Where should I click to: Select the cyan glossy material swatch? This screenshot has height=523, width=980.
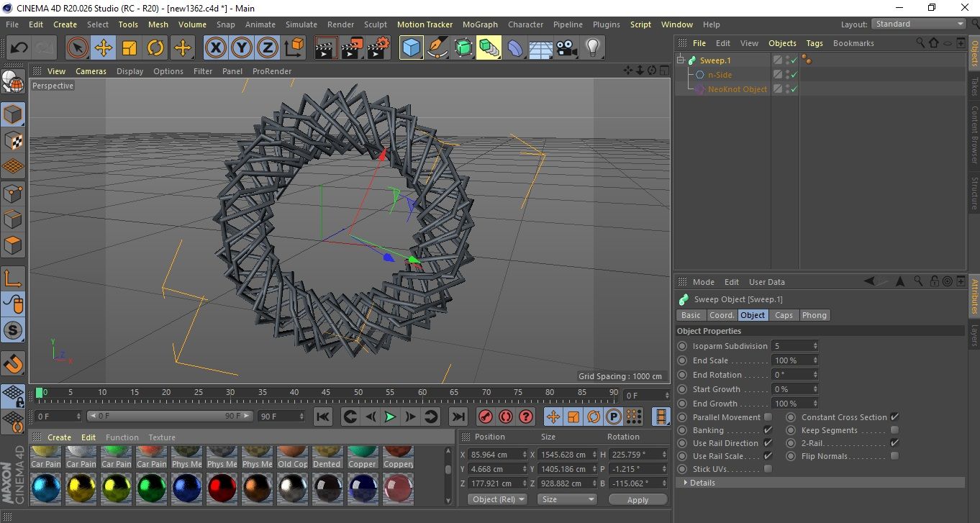(45, 489)
